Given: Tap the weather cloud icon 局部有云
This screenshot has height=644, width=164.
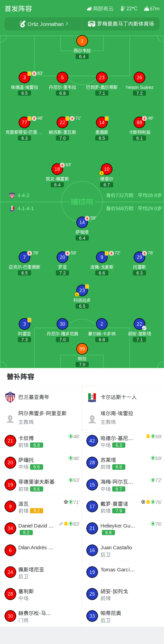Looking at the screenshot, I should (x=89, y=9).
